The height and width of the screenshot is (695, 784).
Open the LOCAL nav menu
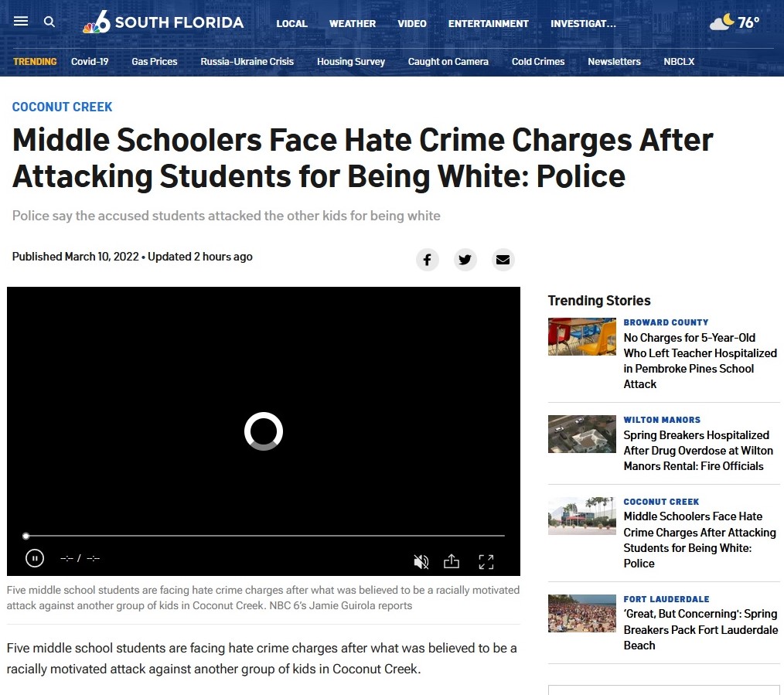(x=291, y=23)
